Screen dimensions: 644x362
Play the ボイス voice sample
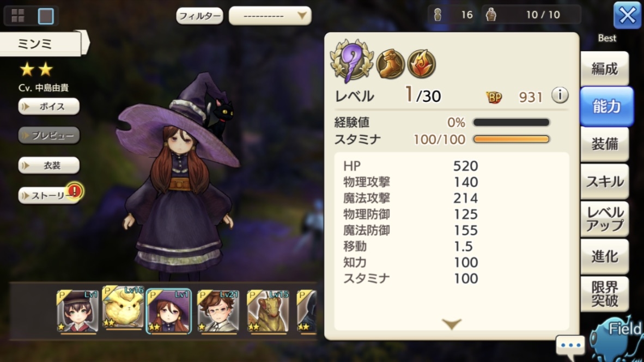click(x=49, y=106)
